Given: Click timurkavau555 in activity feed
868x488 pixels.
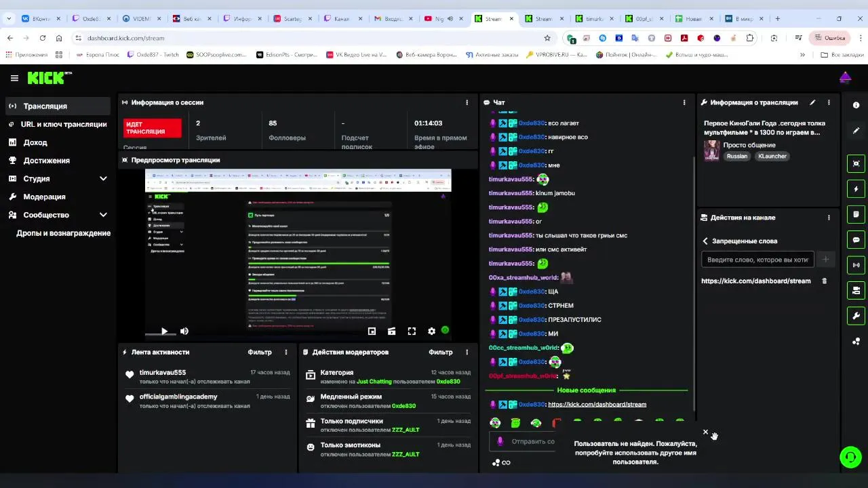Looking at the screenshot, I should pos(163,373).
